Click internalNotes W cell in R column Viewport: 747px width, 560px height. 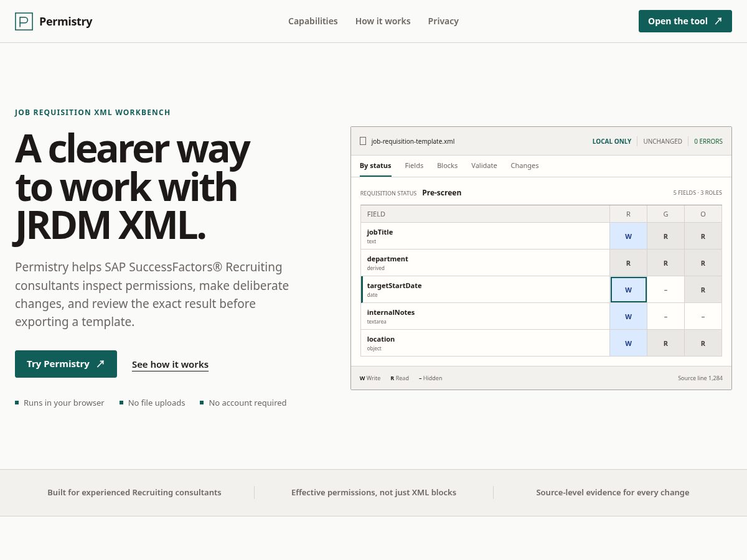click(x=628, y=316)
